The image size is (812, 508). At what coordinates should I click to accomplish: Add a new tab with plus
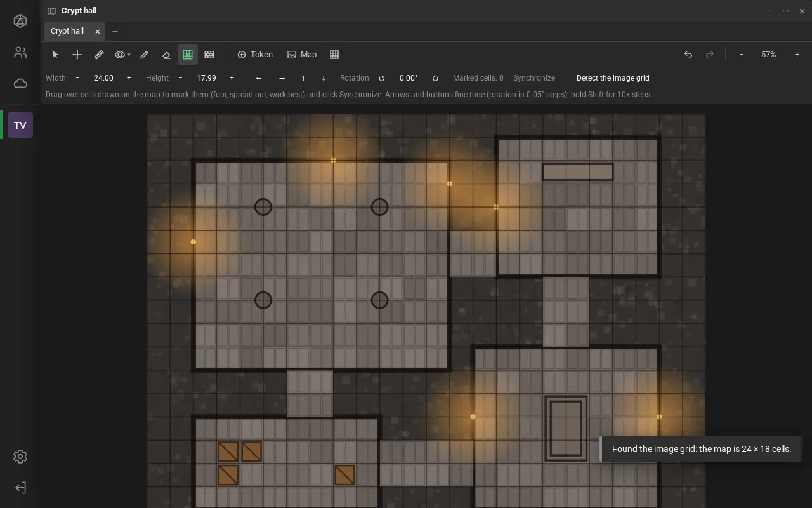(x=115, y=31)
